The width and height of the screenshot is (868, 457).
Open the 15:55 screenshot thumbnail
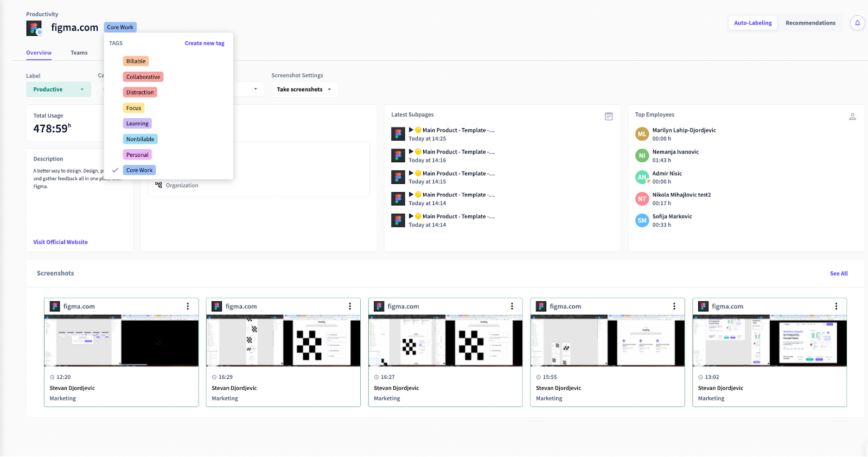607,341
